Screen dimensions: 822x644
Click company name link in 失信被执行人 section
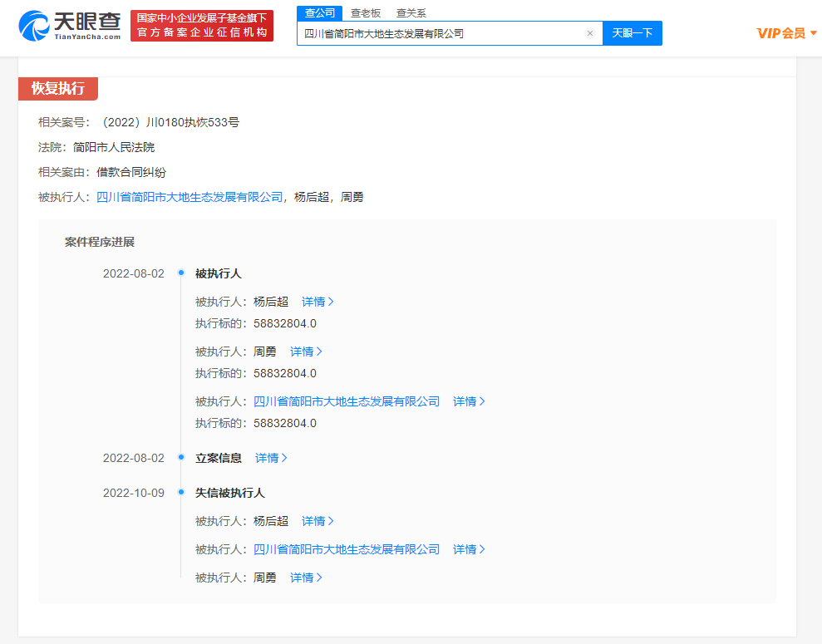click(346, 549)
